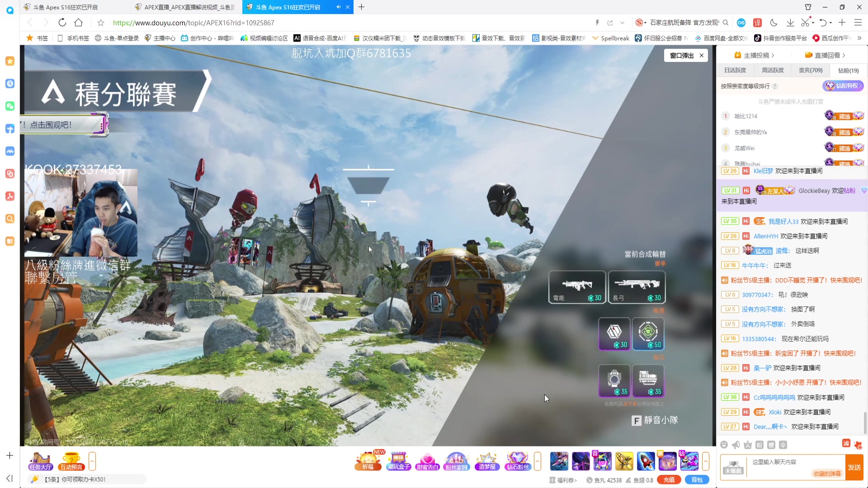Click the 令 command icon in chat toolbar

tap(783, 445)
